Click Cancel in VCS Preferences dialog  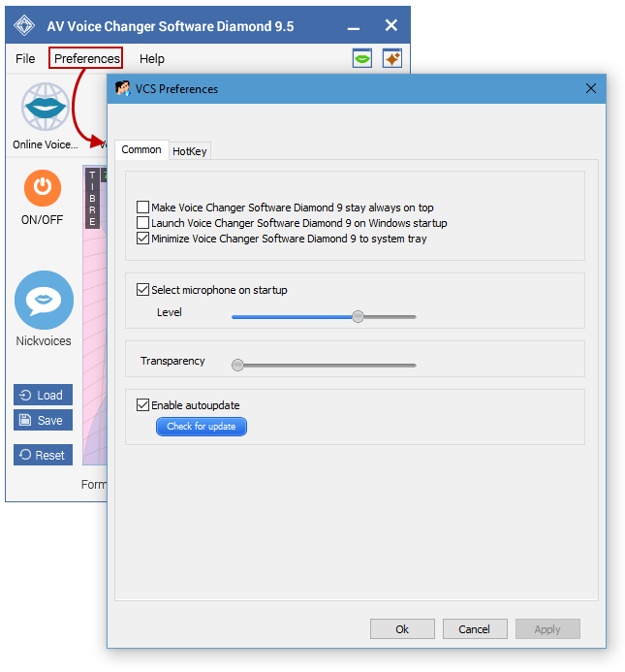point(475,628)
